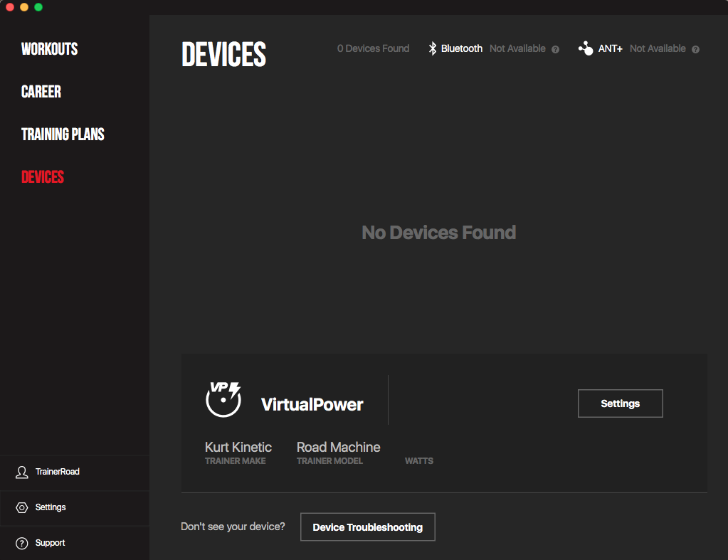Click the 'Kurt Kinetic' trainer make

pos(238,447)
